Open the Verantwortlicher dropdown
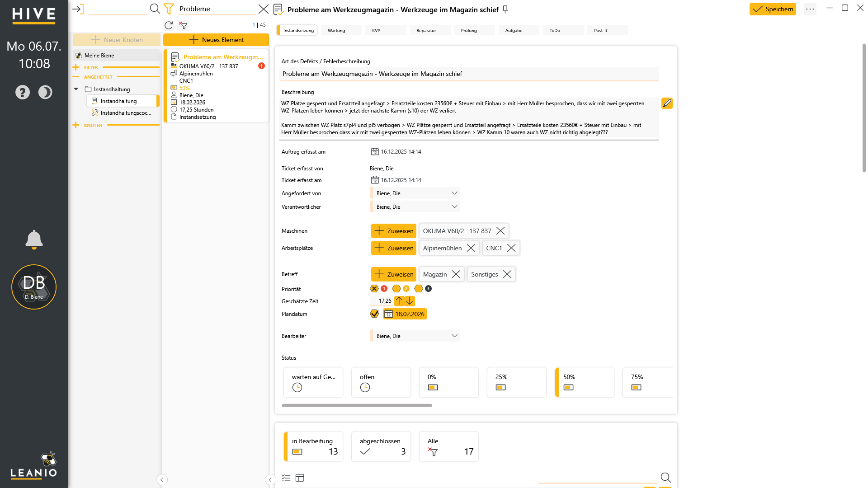Image resolution: width=868 pixels, height=488 pixels. (415, 207)
